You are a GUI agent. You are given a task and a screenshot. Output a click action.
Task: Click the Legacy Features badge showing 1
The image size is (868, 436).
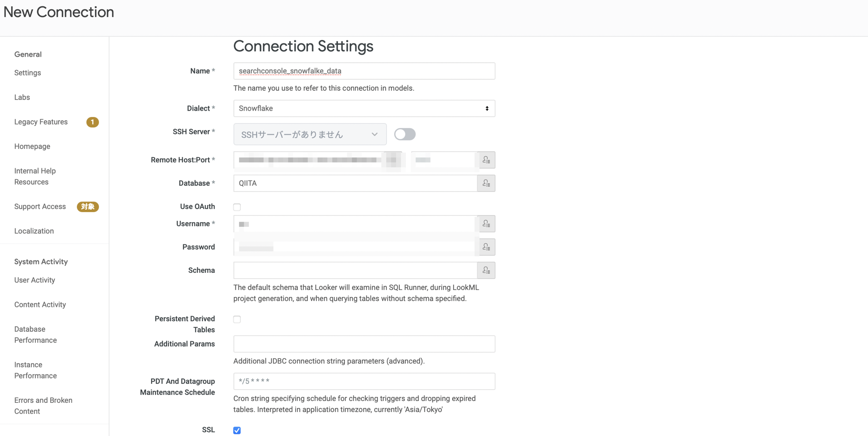point(93,122)
